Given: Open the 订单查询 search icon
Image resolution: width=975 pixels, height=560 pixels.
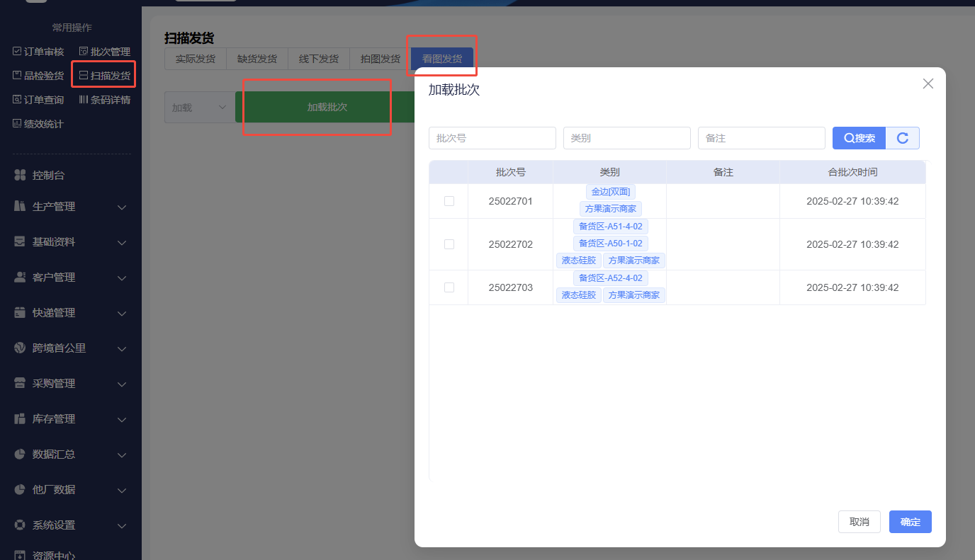Looking at the screenshot, I should click(17, 100).
